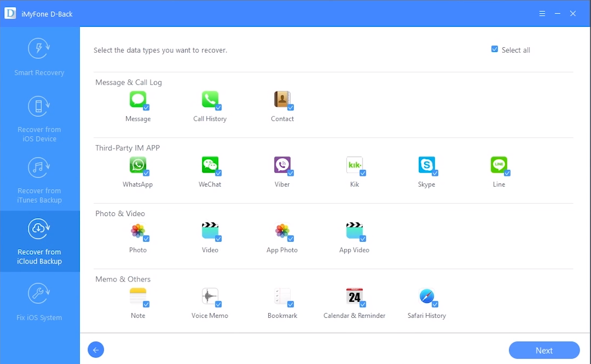Select the Note icon
The height and width of the screenshot is (364, 591).
(138, 296)
